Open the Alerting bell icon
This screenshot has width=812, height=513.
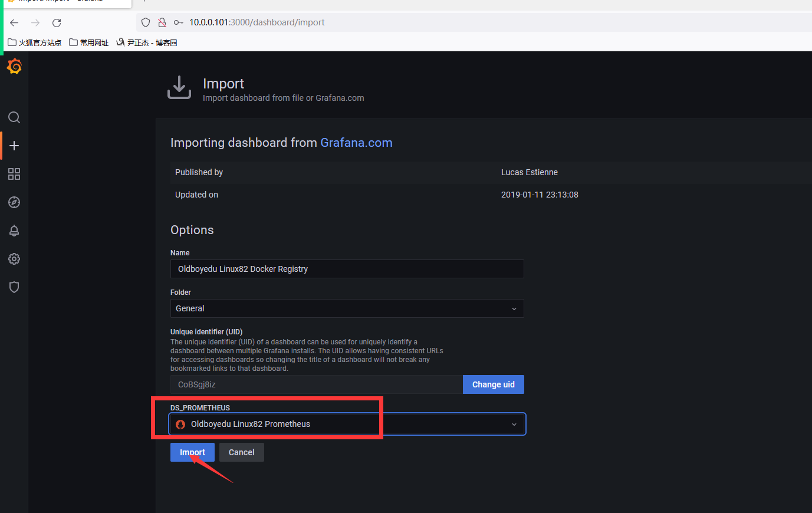tap(14, 231)
